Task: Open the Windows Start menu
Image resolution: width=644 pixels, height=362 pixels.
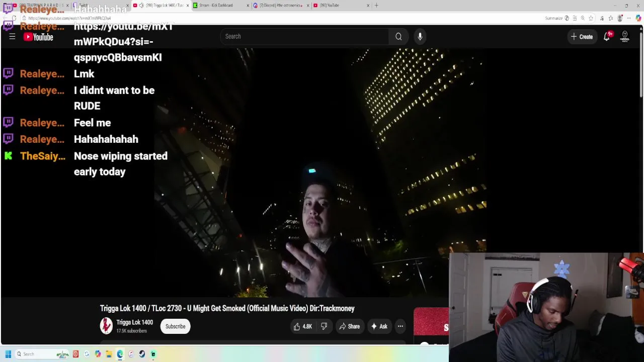Action: pos(8,354)
